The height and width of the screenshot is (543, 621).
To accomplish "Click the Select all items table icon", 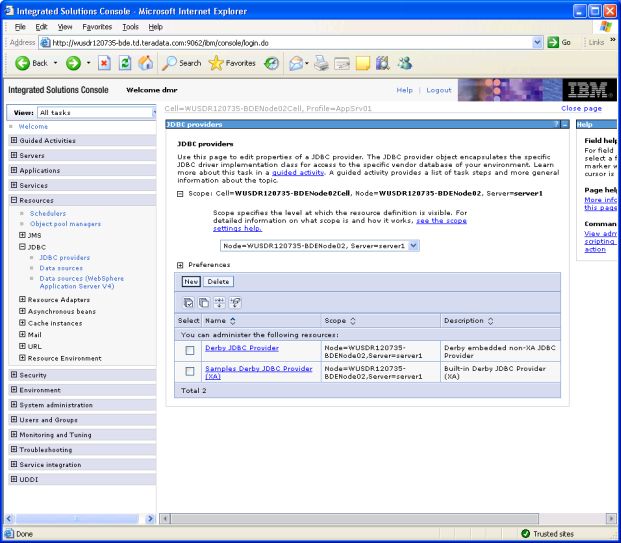I will pos(189,303).
